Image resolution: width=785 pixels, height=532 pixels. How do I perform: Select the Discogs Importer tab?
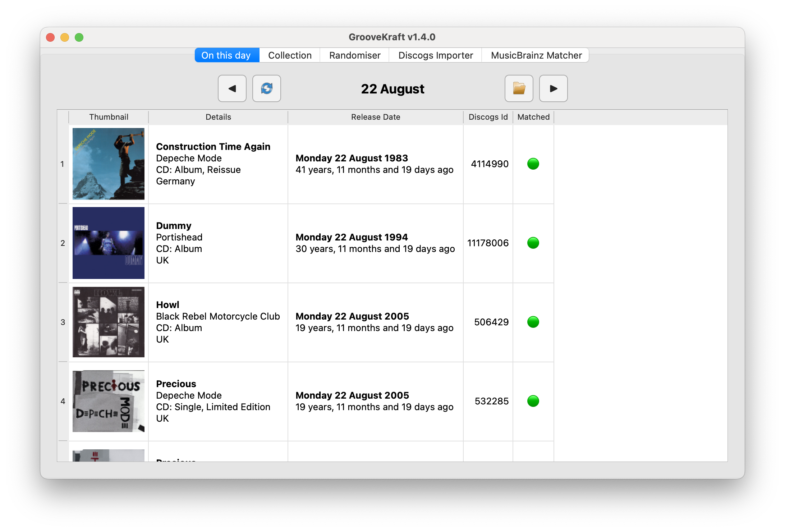[436, 55]
